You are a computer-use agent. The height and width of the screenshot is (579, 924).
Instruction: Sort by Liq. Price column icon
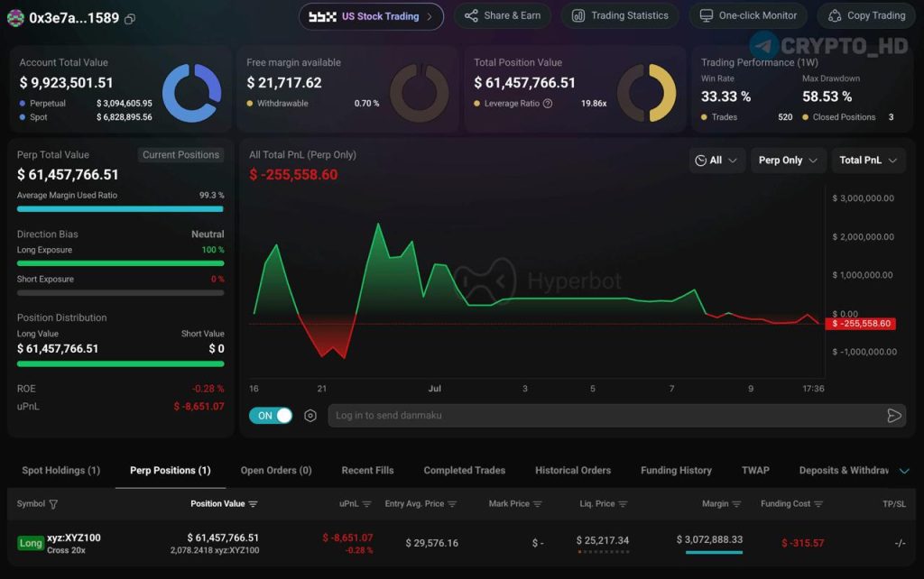[x=623, y=504]
